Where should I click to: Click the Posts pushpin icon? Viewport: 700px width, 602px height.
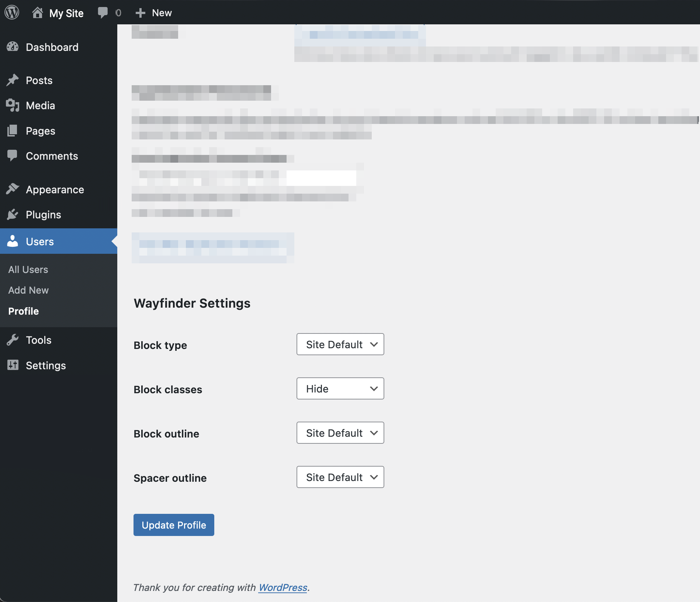coord(13,80)
